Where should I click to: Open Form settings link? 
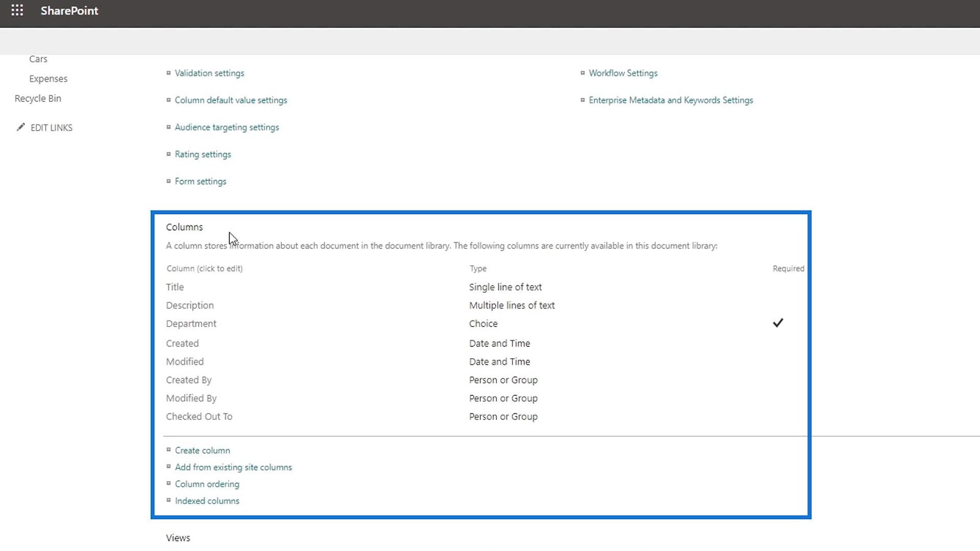[200, 181]
